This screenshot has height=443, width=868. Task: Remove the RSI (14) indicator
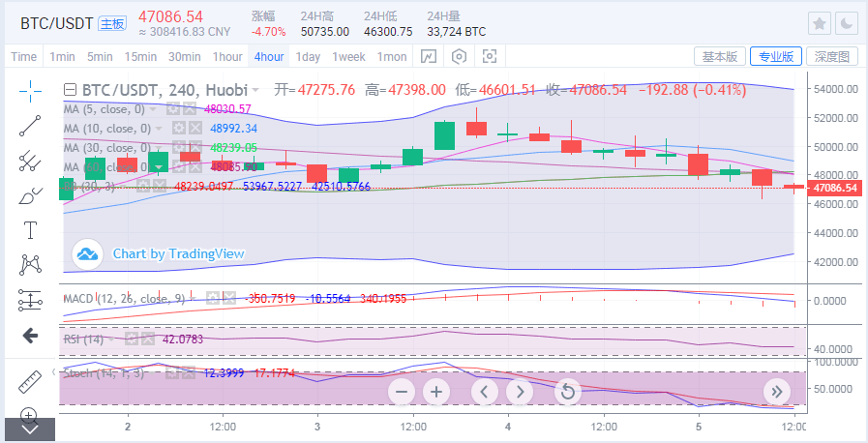(147, 340)
